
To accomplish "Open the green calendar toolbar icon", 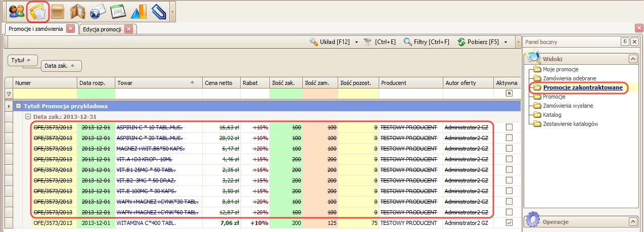I will click(x=117, y=11).
